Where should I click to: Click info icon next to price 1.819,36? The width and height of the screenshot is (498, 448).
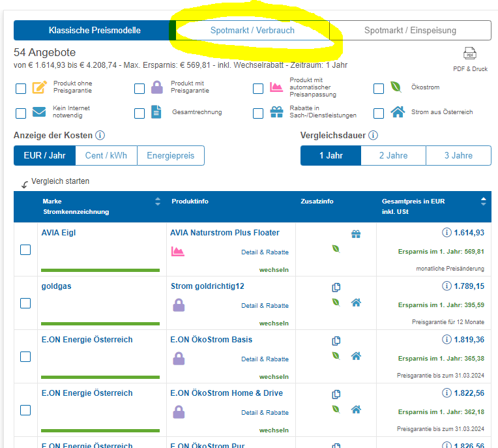pyautogui.click(x=447, y=339)
